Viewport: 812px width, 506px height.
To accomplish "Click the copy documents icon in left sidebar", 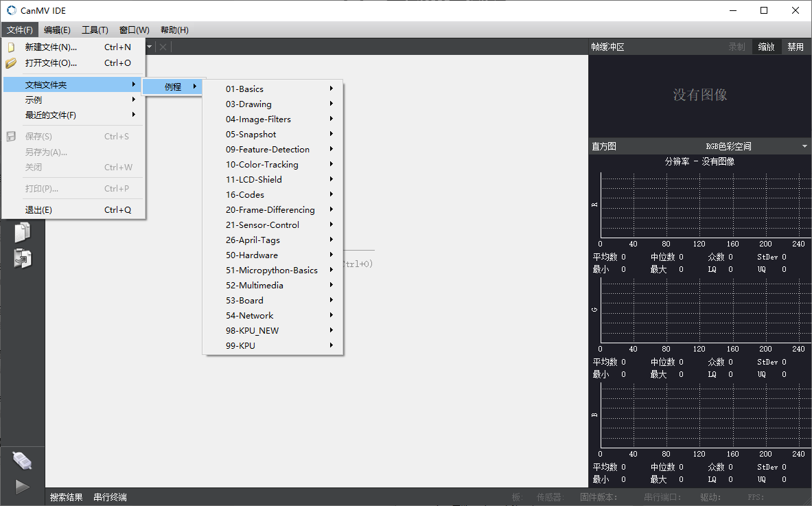I will pyautogui.click(x=22, y=232).
